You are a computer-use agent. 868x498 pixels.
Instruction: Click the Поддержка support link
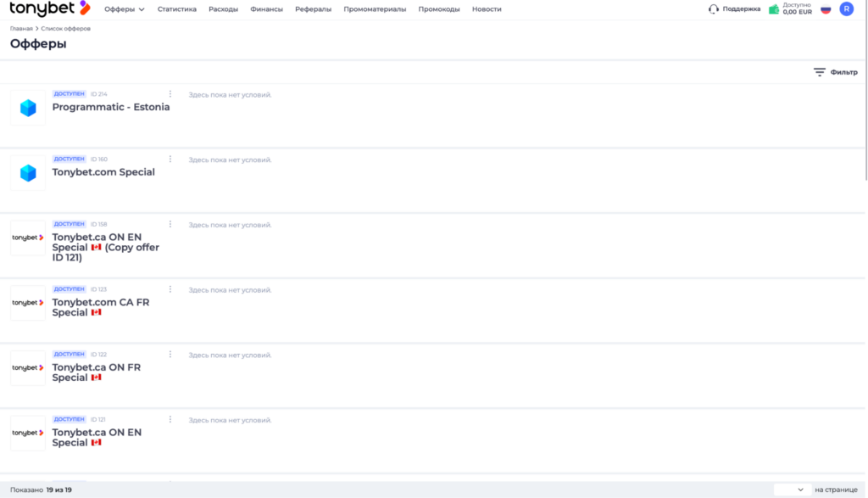pyautogui.click(x=741, y=8)
